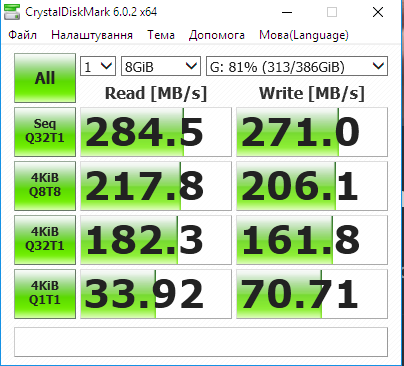Viewport: 404px width, 366px height.
Task: Click the 4KiB Q1T1 read result 33.92
Action: [156, 294]
